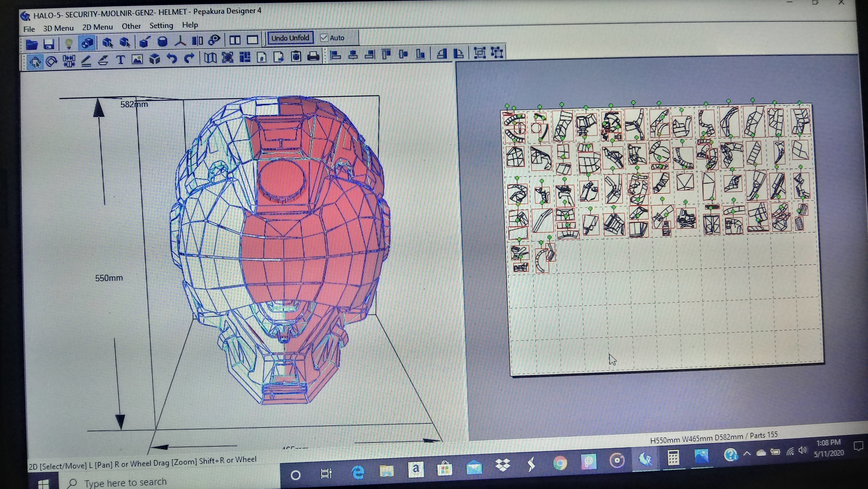The image size is (868, 489).
Task: Click the cube with paintbrush icon
Action: (144, 42)
